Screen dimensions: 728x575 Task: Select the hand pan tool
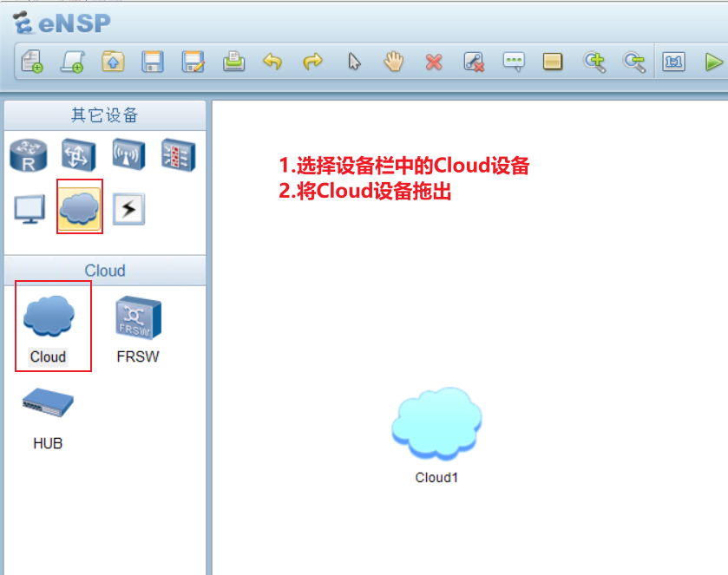click(394, 62)
